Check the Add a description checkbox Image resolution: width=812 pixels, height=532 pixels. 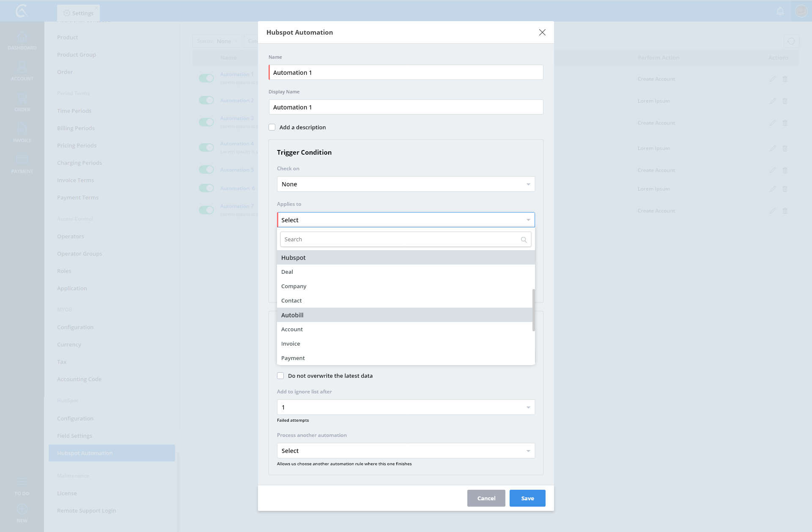(272, 127)
